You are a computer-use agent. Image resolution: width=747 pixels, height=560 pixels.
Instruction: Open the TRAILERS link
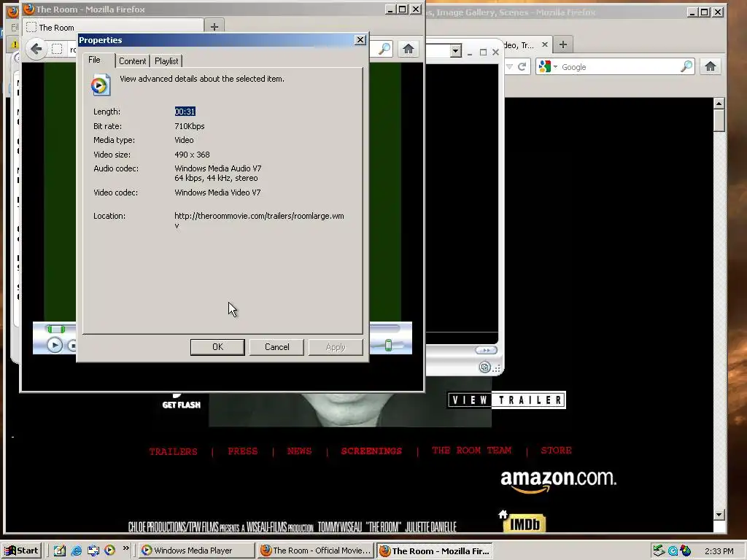pyautogui.click(x=173, y=451)
